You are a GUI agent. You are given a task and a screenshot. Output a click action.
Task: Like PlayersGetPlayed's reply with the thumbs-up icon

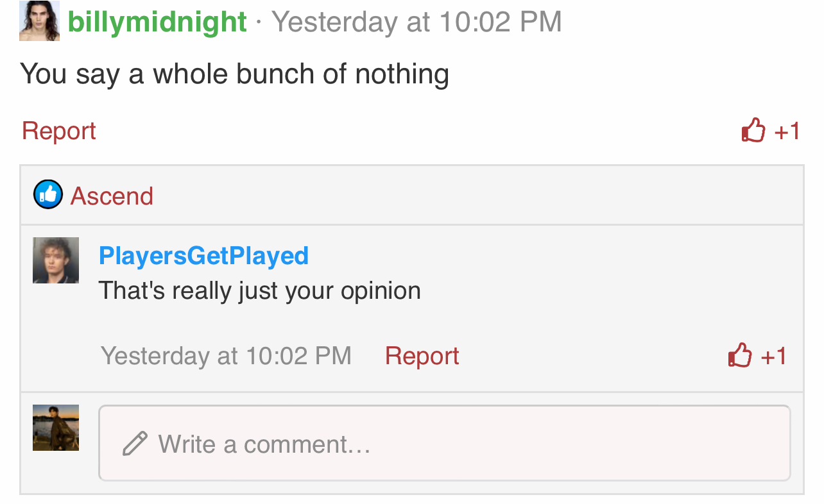coord(740,355)
